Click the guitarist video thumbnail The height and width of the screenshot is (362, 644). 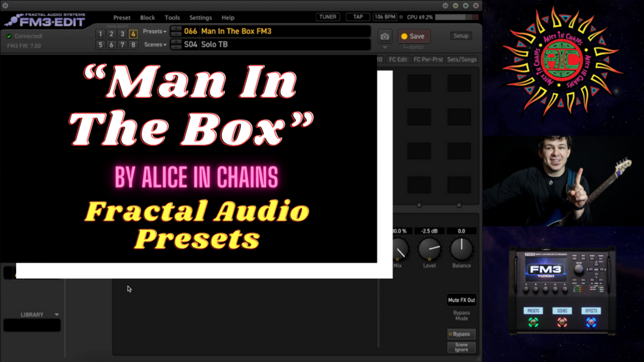[563, 181]
